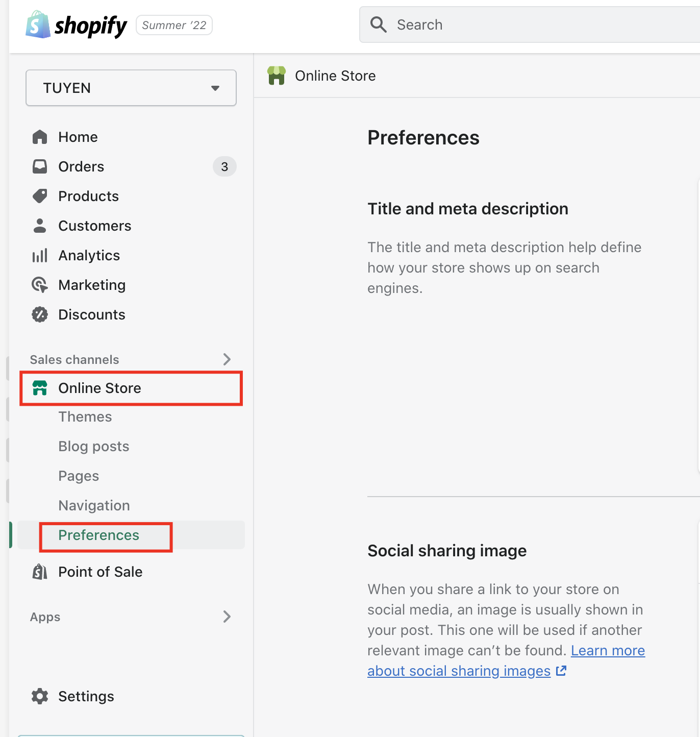Click the Title and meta description heading
This screenshot has height=737, width=700.
[x=468, y=209]
